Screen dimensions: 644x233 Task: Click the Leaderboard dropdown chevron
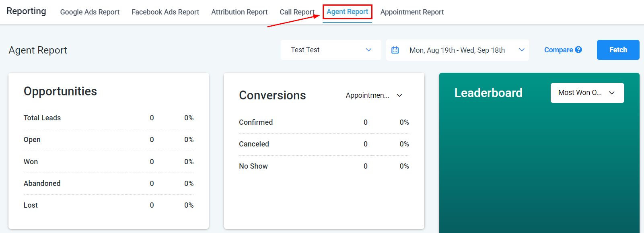612,93
